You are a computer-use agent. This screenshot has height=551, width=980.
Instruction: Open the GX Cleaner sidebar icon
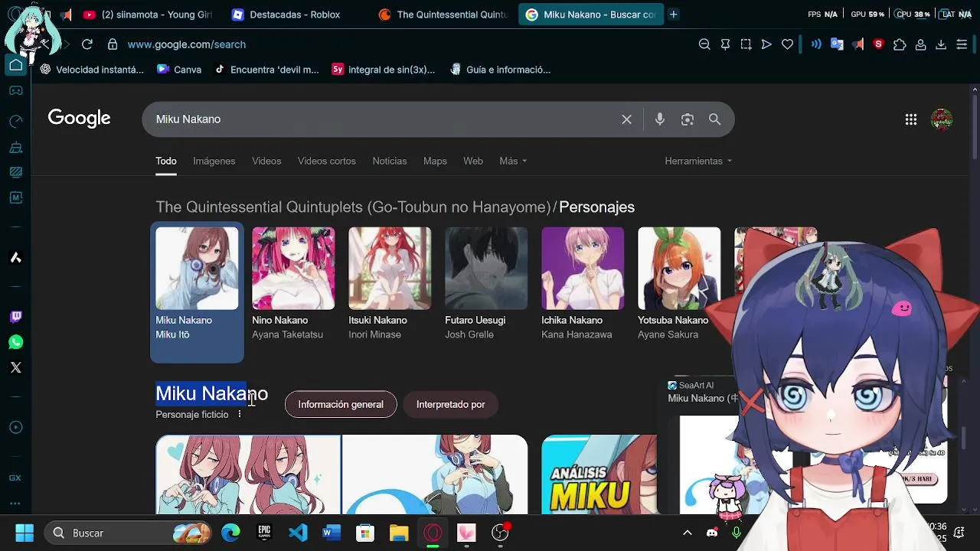point(15,147)
